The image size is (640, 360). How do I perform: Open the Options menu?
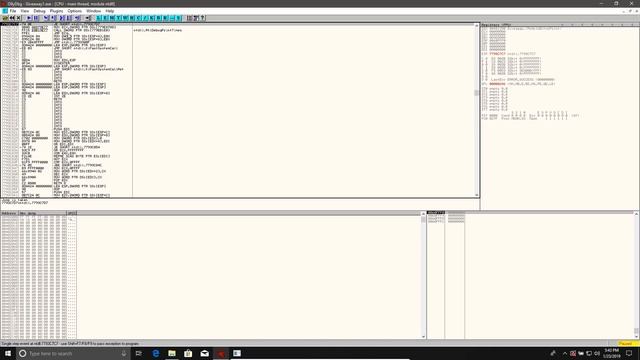(75, 11)
